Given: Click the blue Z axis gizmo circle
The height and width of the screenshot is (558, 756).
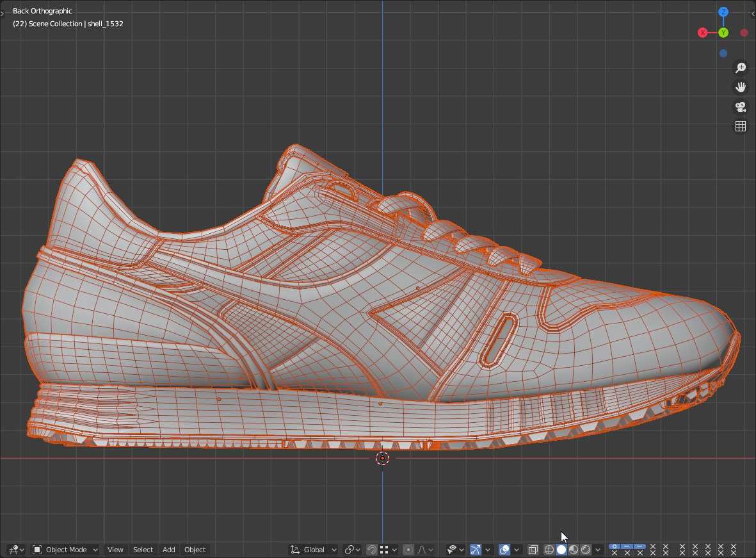Looking at the screenshot, I should tap(723, 12).
